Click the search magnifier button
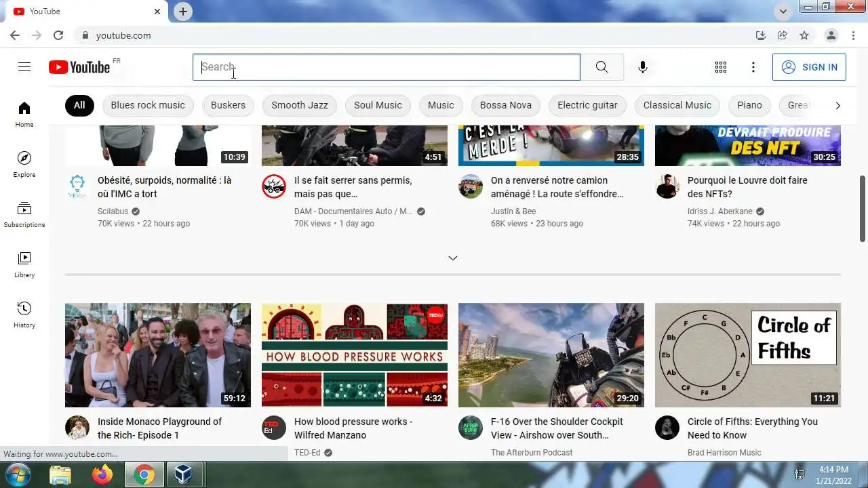 click(602, 67)
